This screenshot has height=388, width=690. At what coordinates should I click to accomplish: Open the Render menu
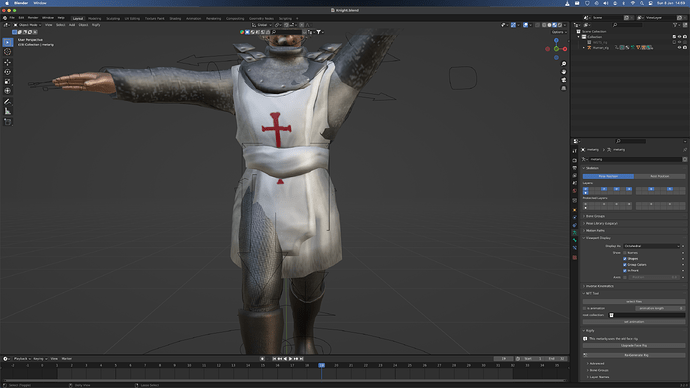(x=33, y=18)
